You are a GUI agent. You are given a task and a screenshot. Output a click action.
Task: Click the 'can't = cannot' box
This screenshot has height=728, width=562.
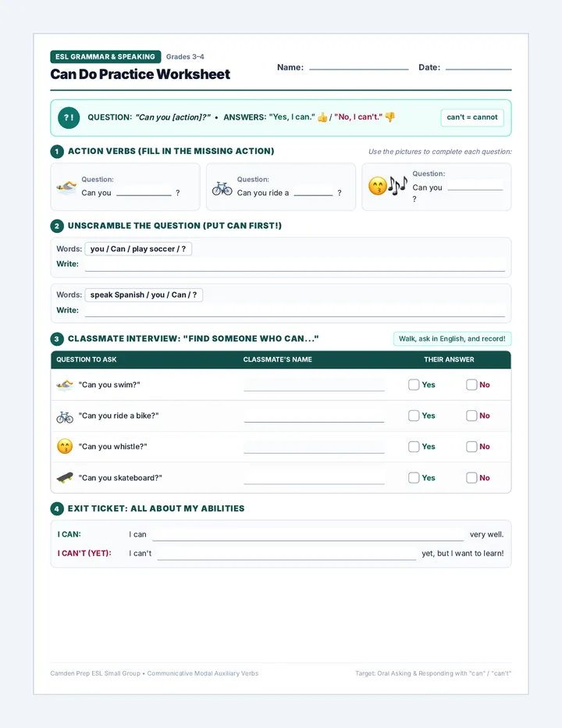(x=472, y=117)
